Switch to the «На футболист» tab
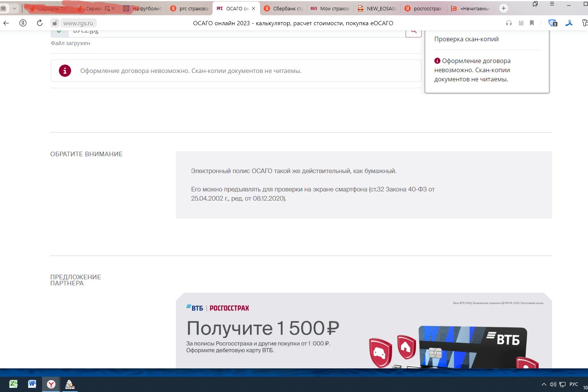 [x=143, y=8]
